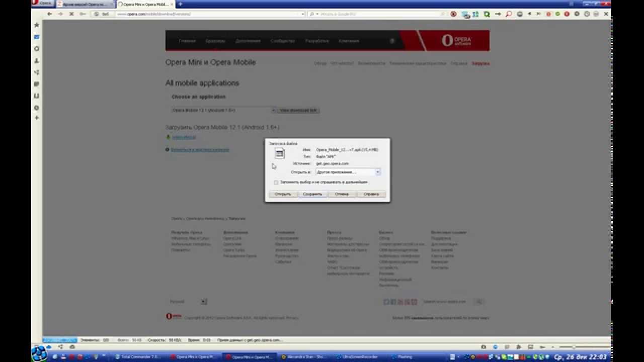The image size is (644, 362).
Task: Click Сохранить button in download dialog
Action: (312, 194)
